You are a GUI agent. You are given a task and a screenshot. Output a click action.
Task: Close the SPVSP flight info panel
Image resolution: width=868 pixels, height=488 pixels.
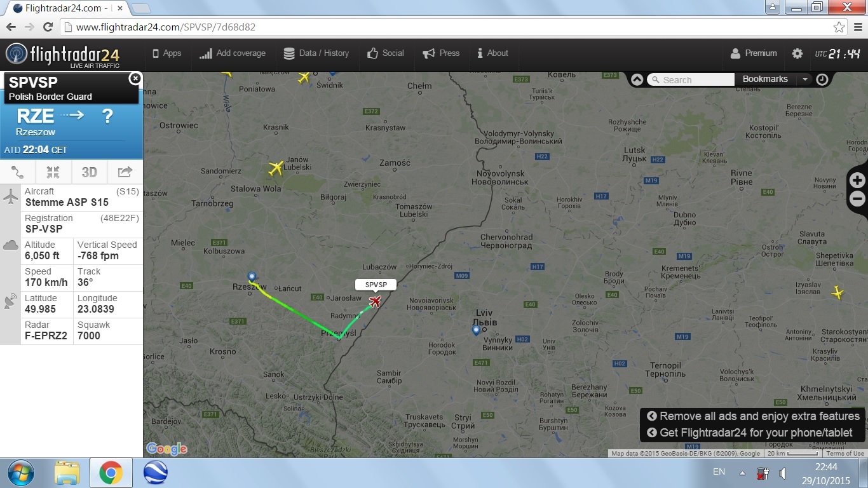pyautogui.click(x=135, y=78)
